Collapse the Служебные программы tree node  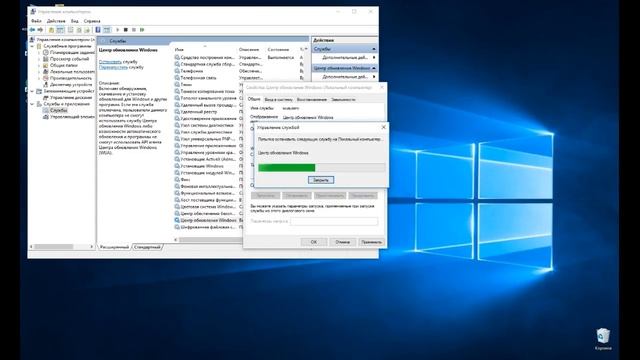(33, 47)
